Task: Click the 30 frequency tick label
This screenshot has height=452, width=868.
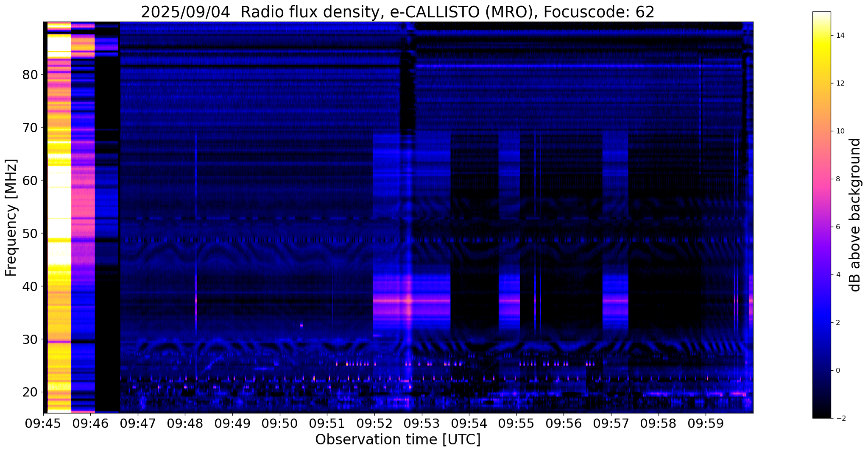Action: (x=30, y=340)
